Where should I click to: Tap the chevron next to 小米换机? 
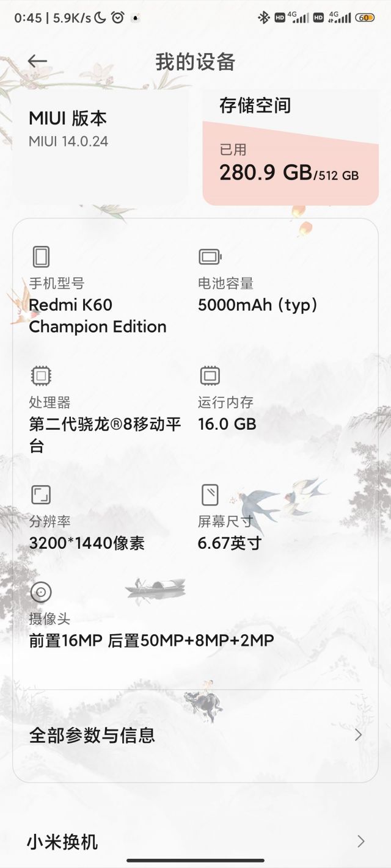(360, 841)
